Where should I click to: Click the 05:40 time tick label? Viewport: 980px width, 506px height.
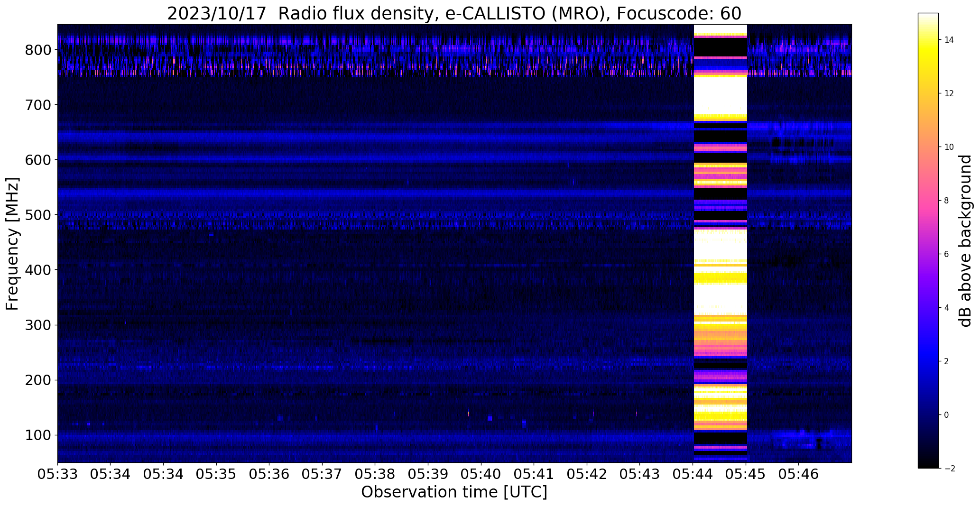point(481,473)
